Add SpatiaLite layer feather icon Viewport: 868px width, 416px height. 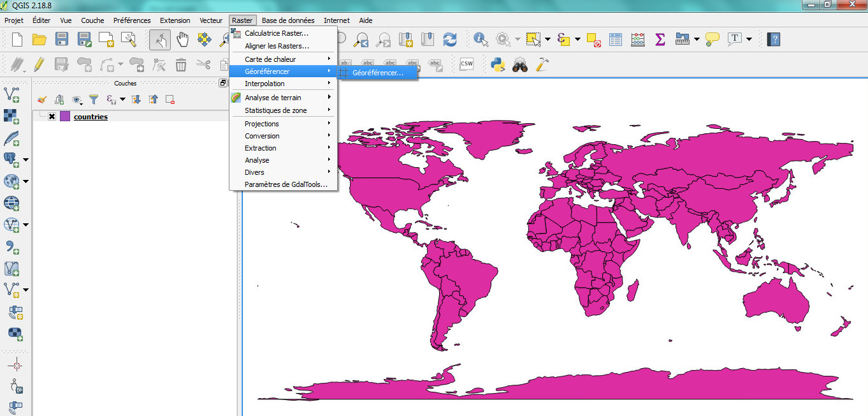coord(12,138)
